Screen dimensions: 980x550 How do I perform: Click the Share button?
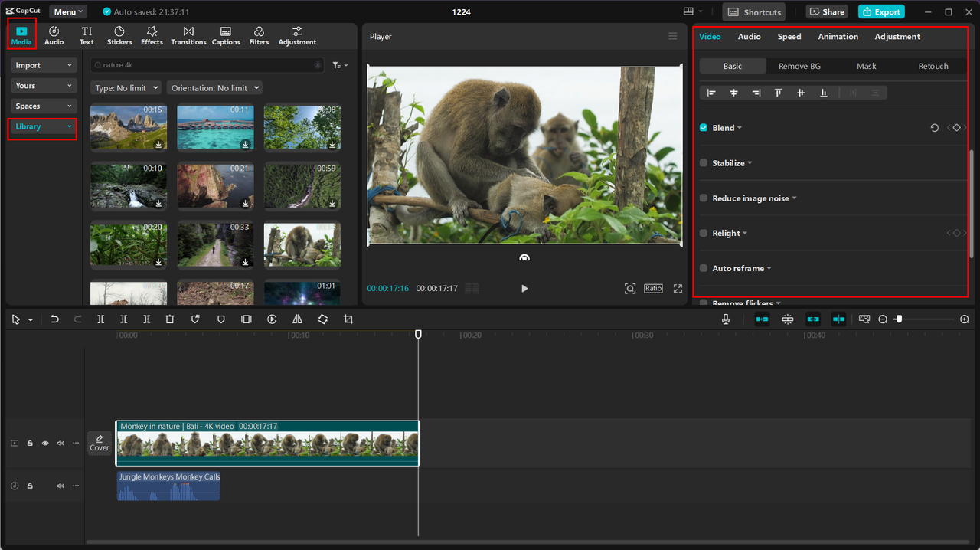point(825,11)
